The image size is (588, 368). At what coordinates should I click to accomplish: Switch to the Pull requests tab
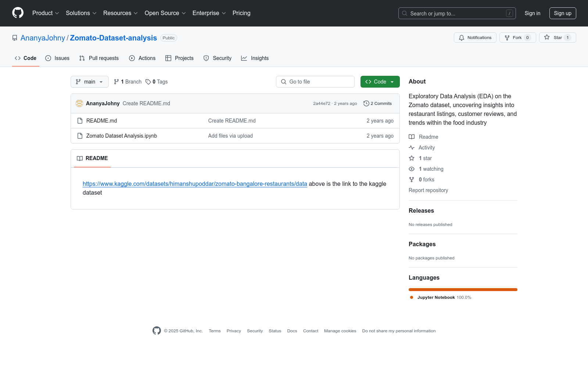tap(99, 58)
